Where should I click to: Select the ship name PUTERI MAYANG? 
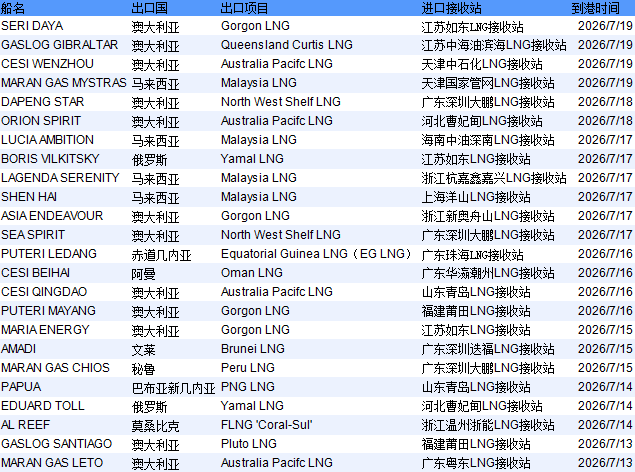coord(49,311)
